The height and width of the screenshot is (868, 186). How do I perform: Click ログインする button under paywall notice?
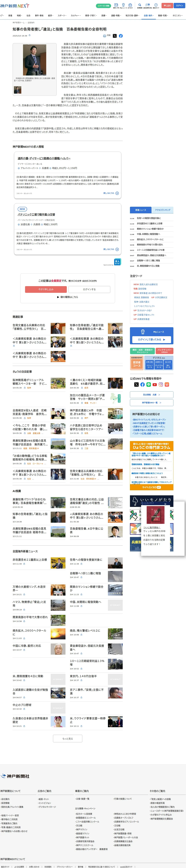90,289
